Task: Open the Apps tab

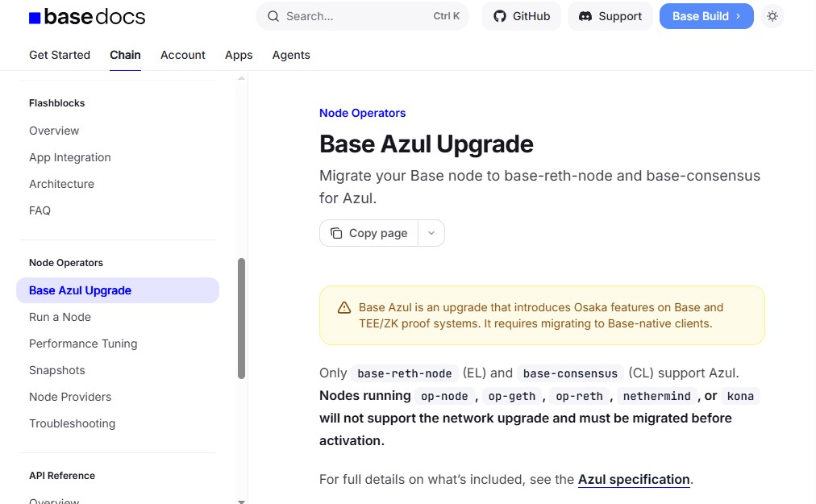Action: coord(239,55)
